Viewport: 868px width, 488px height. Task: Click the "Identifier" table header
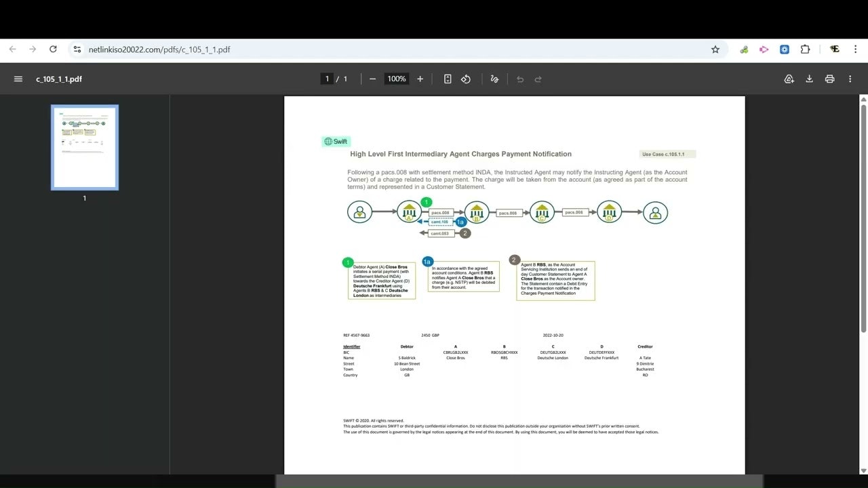click(351, 346)
